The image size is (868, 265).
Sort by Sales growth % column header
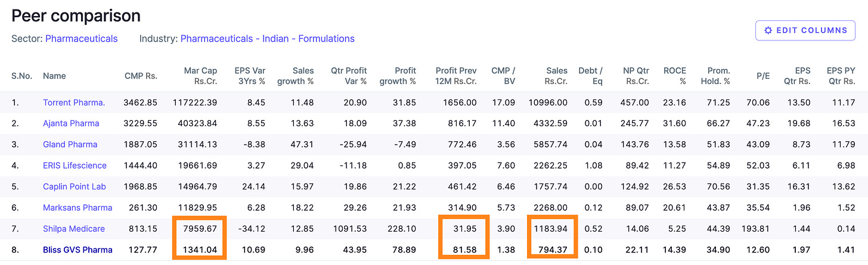point(296,76)
